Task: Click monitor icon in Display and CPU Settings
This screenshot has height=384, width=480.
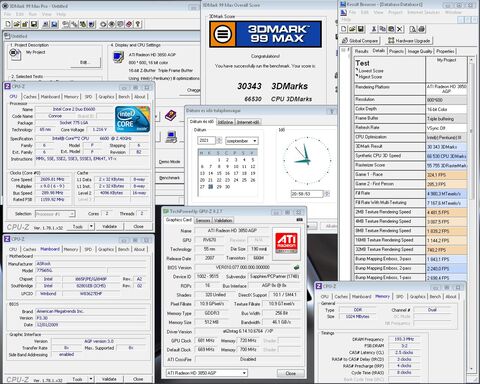Action: click(x=118, y=57)
